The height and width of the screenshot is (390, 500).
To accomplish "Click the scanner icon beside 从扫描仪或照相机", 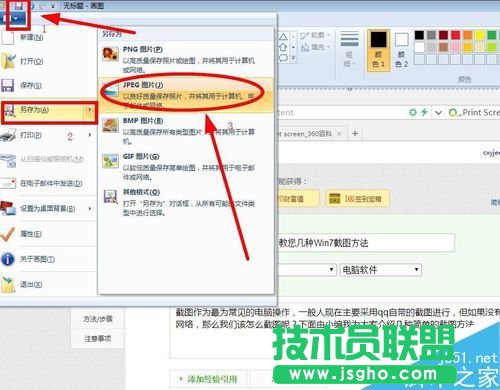I will (x=8, y=160).
